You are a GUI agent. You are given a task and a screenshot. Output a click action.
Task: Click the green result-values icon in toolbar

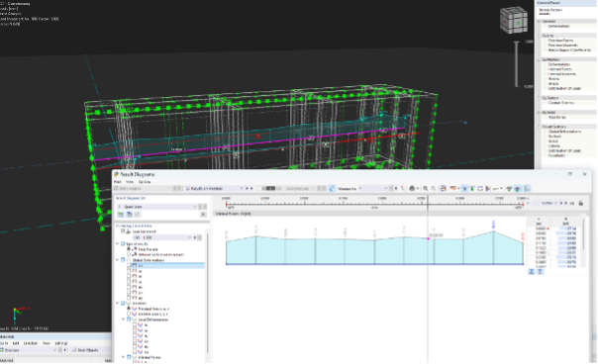tap(472, 188)
